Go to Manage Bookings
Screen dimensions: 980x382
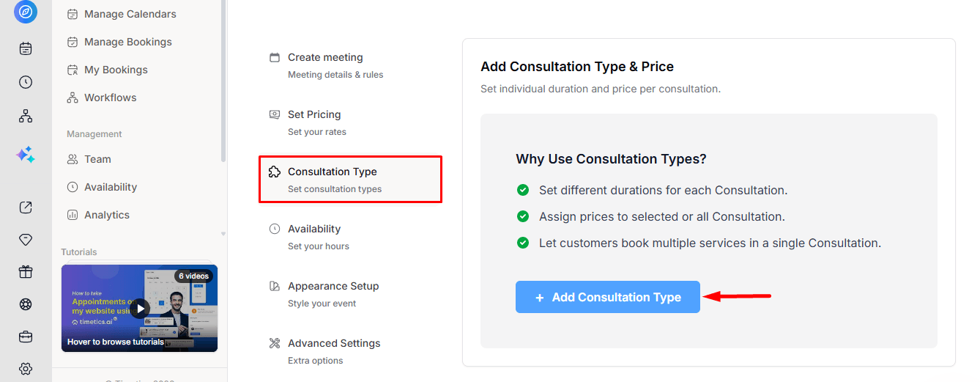coord(119,42)
